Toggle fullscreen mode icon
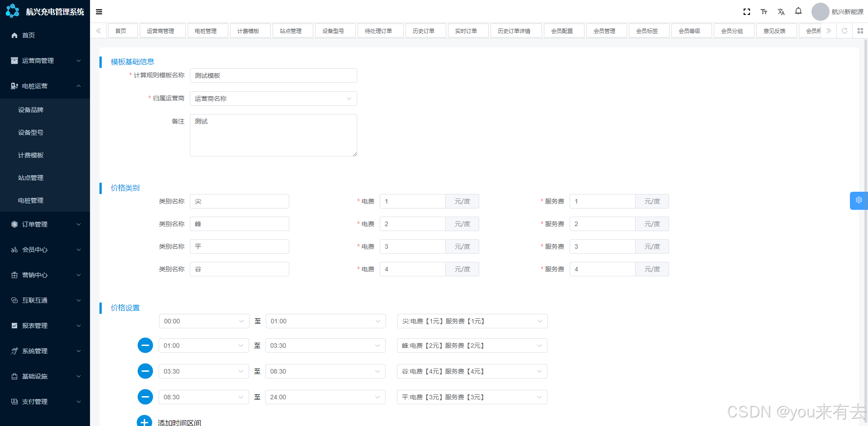This screenshot has height=426, width=868. click(x=746, y=12)
